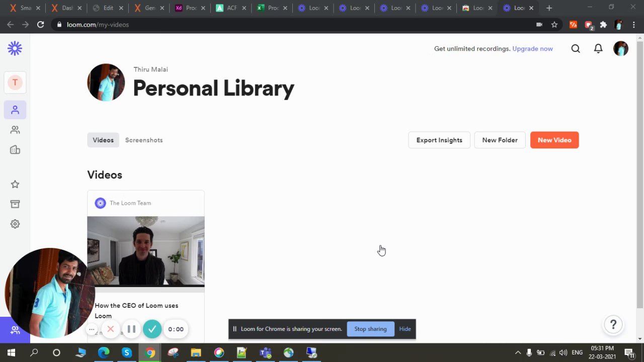The image size is (644, 362).
Task: Click the profile photo beside Personal Library
Action: click(x=106, y=82)
